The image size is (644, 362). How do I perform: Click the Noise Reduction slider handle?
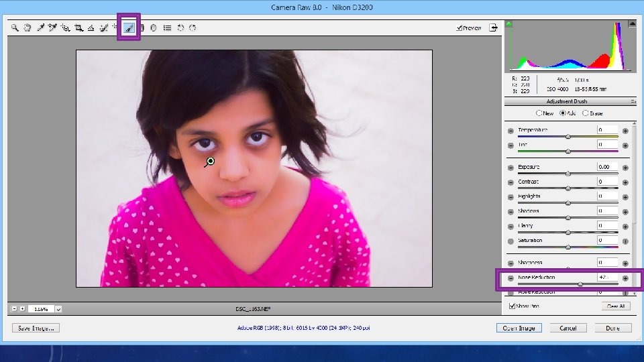click(x=580, y=284)
